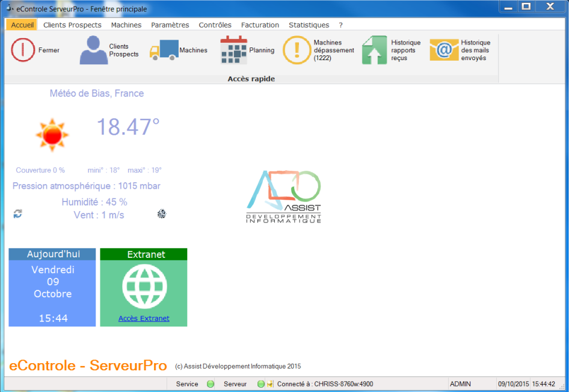Click Historique rapports reçus label
The width and height of the screenshot is (569, 392).
pos(406,50)
